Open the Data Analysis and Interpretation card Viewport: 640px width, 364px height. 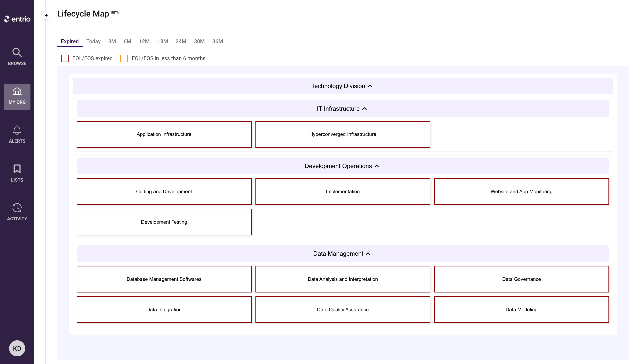pyautogui.click(x=343, y=279)
